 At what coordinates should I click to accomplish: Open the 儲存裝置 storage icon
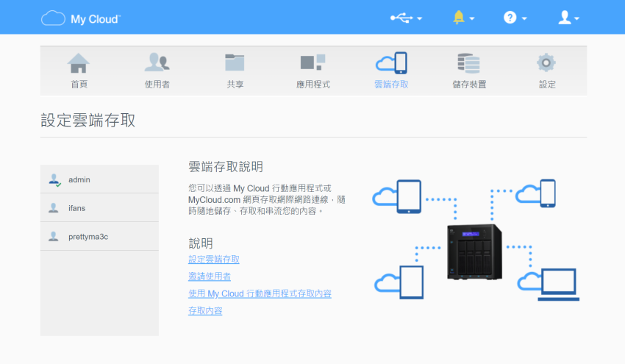pos(469,63)
